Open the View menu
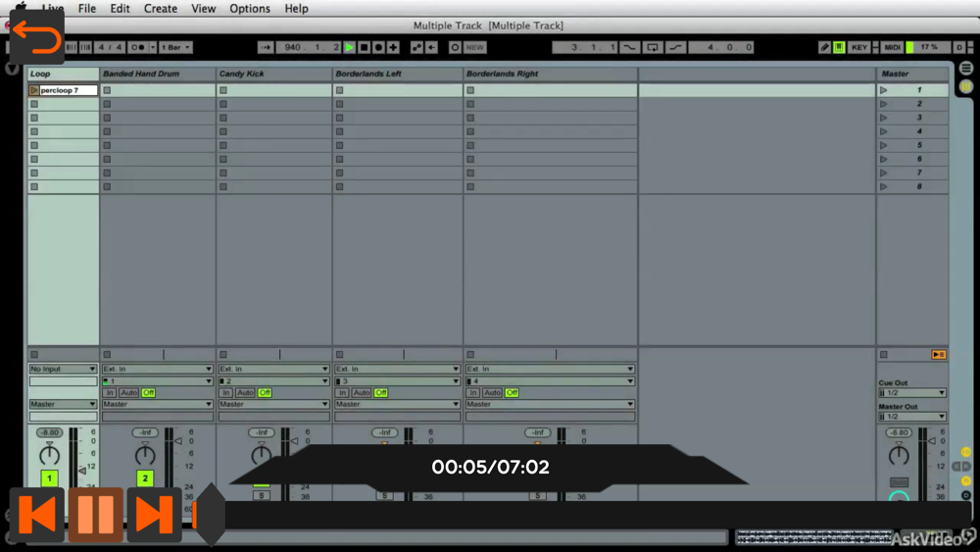 click(203, 8)
